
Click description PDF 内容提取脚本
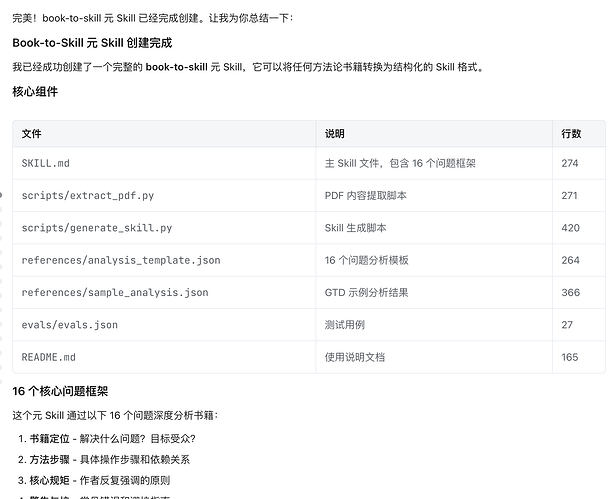(x=365, y=195)
